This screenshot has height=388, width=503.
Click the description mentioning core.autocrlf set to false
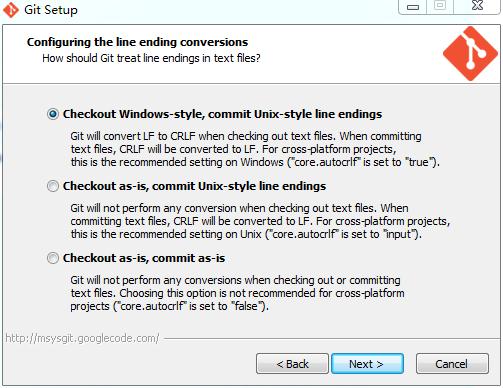coord(237,293)
